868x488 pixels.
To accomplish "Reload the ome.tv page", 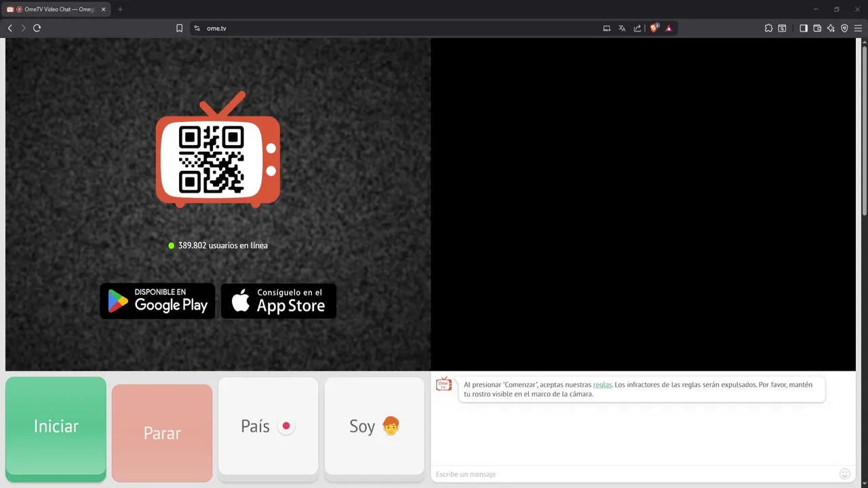I will [x=37, y=28].
